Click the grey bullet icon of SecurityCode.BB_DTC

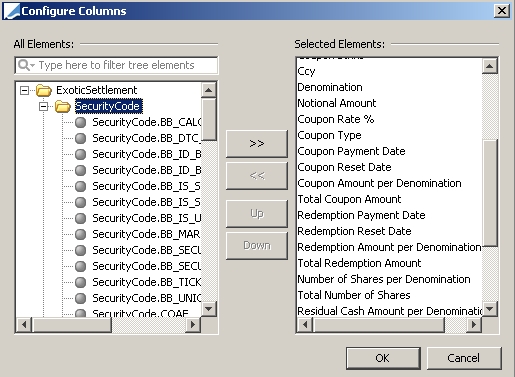click(80, 138)
